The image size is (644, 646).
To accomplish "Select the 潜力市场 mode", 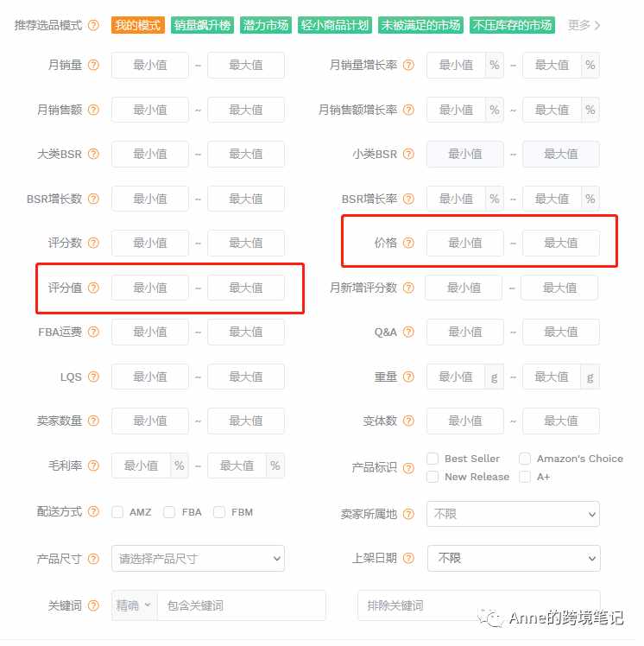I will click(266, 25).
